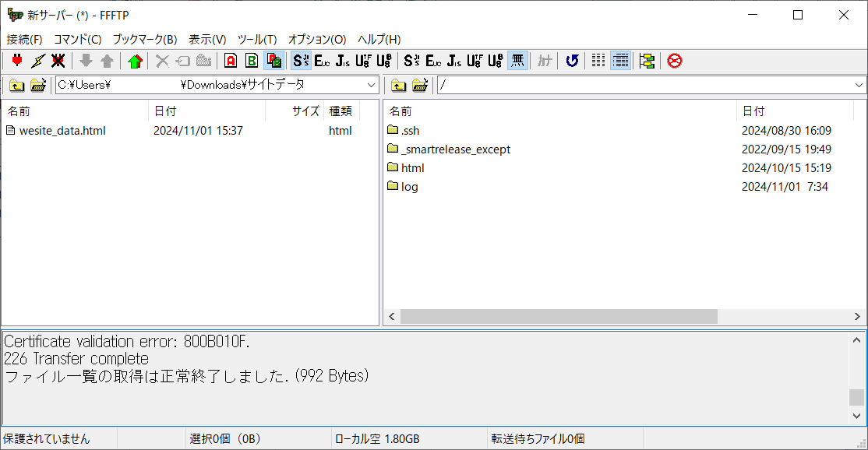This screenshot has height=450, width=868.
Task: Open the オプション(O) menu
Action: pos(316,39)
